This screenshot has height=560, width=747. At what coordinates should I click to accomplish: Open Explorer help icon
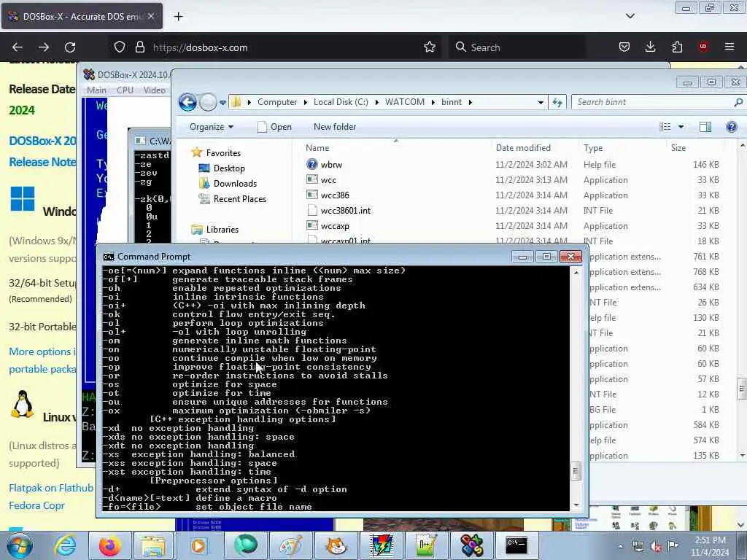(x=731, y=127)
